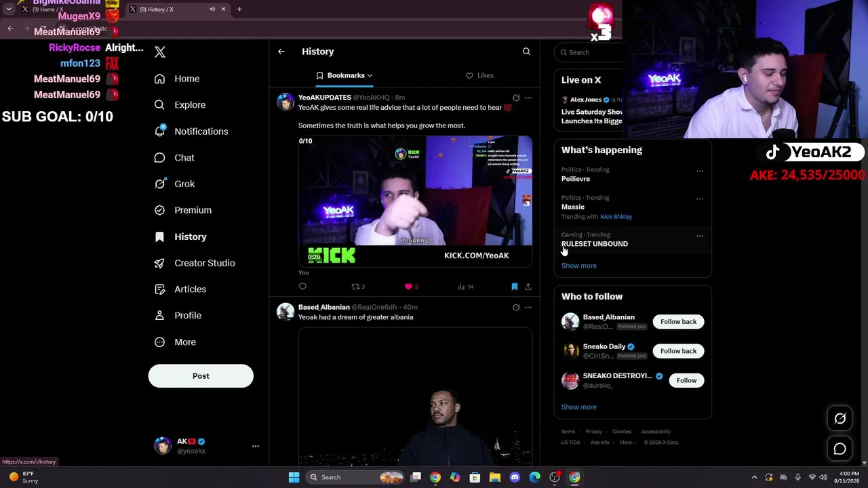The image size is (868, 488).
Task: Repost the YeoAKUPDATES post
Action: [x=357, y=287]
